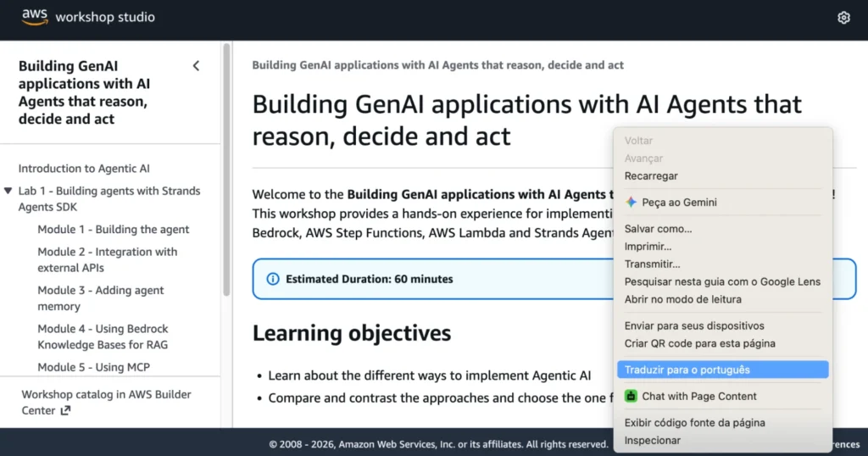Click the Learning objectives heading
868x456 pixels.
(x=352, y=333)
